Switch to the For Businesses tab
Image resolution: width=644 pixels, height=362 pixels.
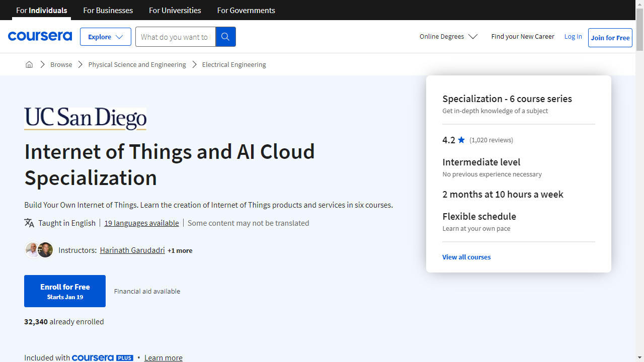click(x=108, y=10)
